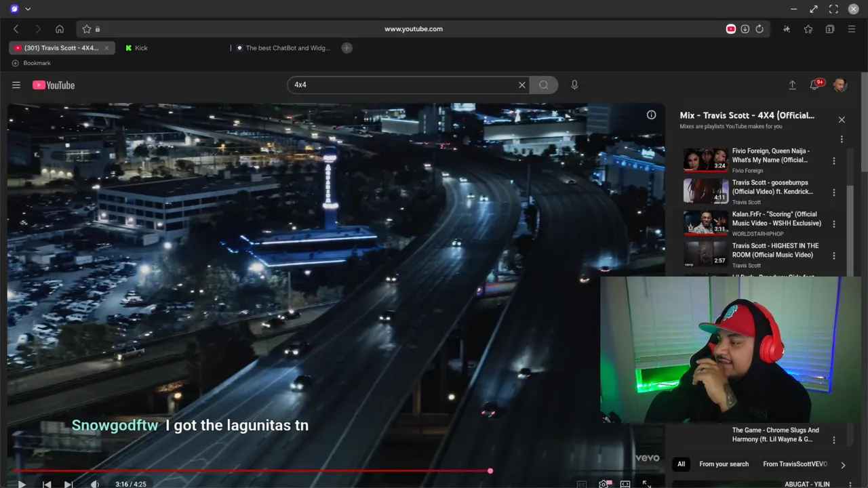Go forward in browser history
Image resolution: width=868 pixels, height=488 pixels.
(x=38, y=29)
